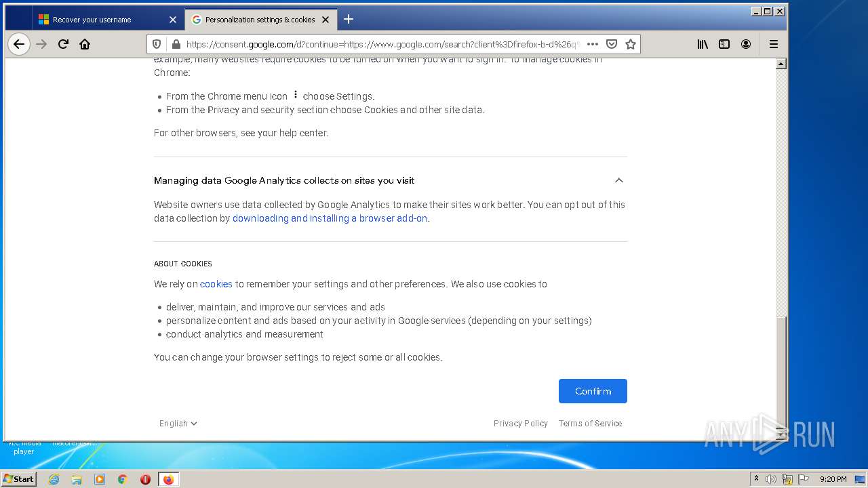The height and width of the screenshot is (488, 868).
Task: Bookmark this page with the star
Action: coord(631,44)
